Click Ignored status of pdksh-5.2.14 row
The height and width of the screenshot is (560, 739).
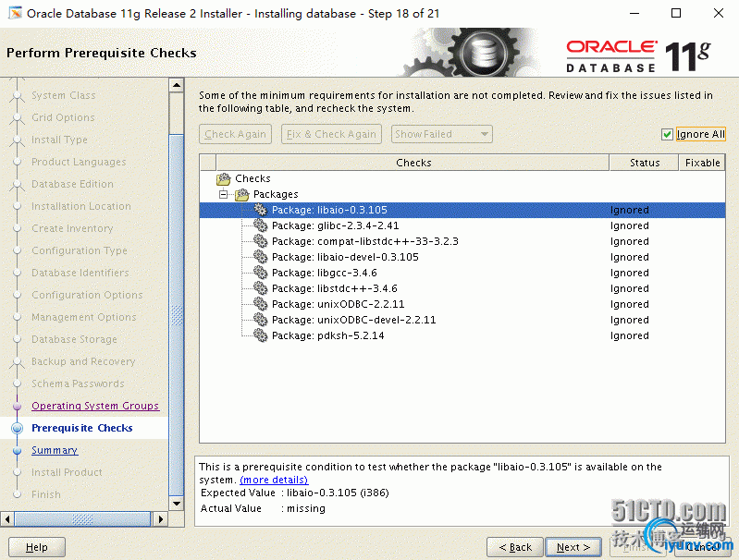[629, 335]
